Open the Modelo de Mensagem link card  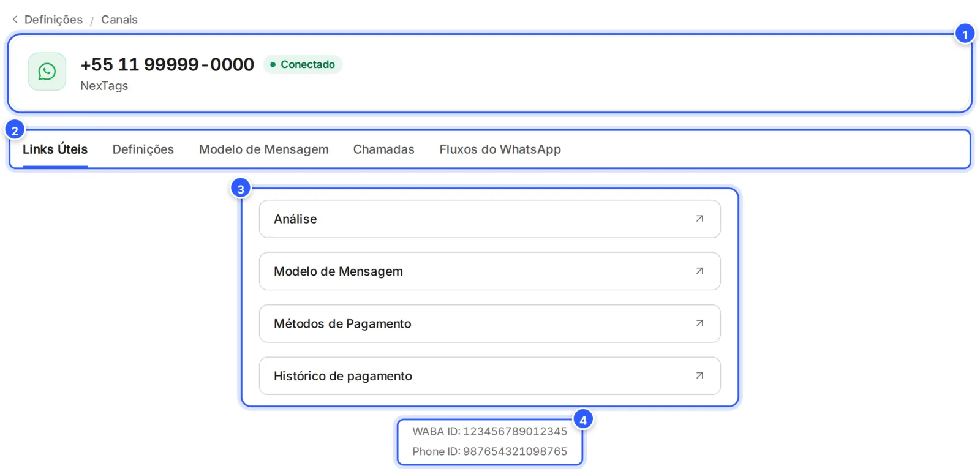click(x=490, y=271)
